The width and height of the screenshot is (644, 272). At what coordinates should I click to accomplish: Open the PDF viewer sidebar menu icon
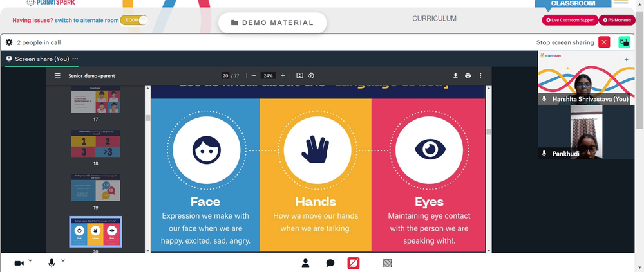[x=57, y=75]
